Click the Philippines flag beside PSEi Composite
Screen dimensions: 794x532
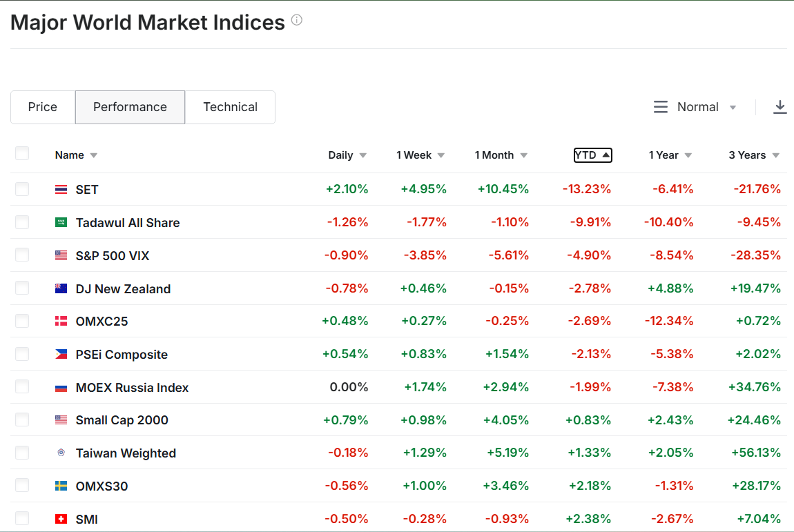pyautogui.click(x=61, y=355)
